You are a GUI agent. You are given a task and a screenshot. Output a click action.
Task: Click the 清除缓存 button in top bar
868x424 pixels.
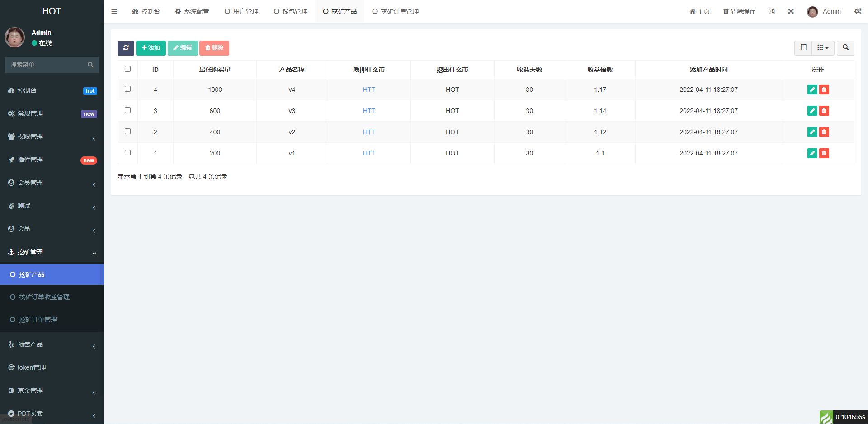[739, 11]
